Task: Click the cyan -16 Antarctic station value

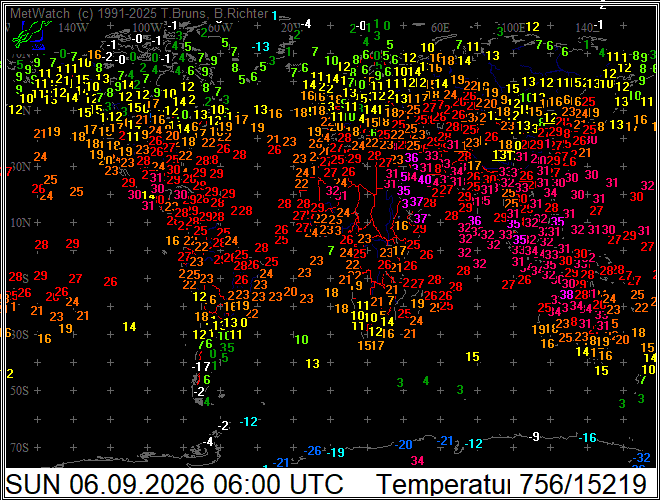Action: [x=588, y=438]
